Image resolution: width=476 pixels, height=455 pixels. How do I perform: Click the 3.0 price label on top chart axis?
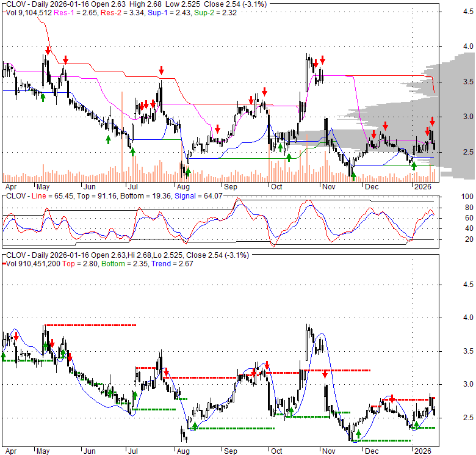(468, 117)
